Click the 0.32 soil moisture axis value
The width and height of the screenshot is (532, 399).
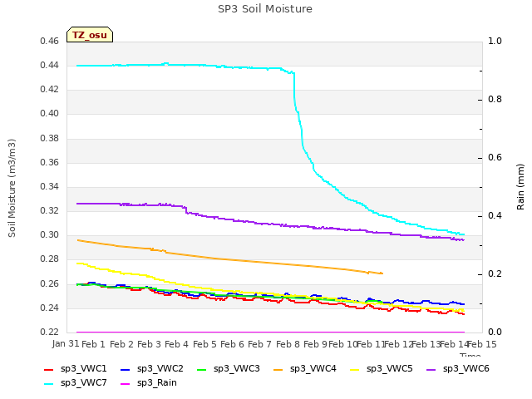click(x=50, y=210)
